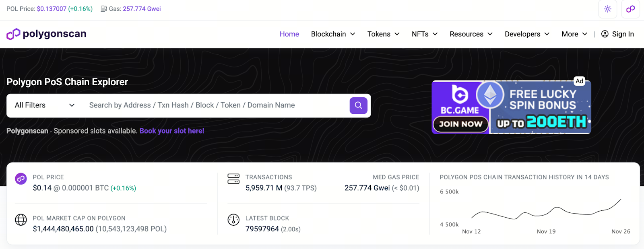Click the latest block gauge icon
The width and height of the screenshot is (644, 249).
(x=233, y=220)
